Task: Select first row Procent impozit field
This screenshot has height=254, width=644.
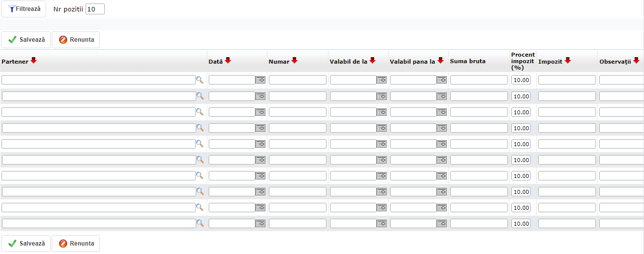Action: point(521,80)
